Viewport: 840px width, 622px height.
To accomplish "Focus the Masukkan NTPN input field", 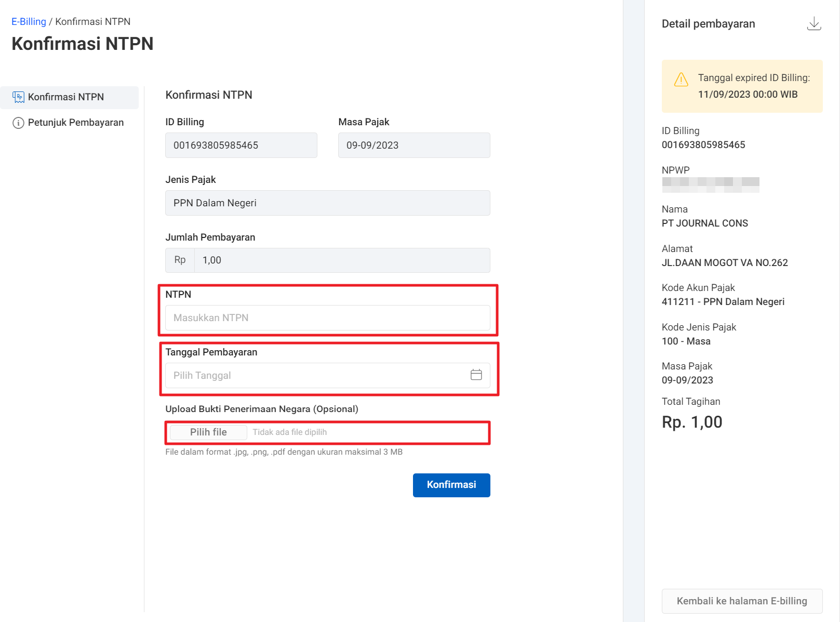I will [x=327, y=318].
